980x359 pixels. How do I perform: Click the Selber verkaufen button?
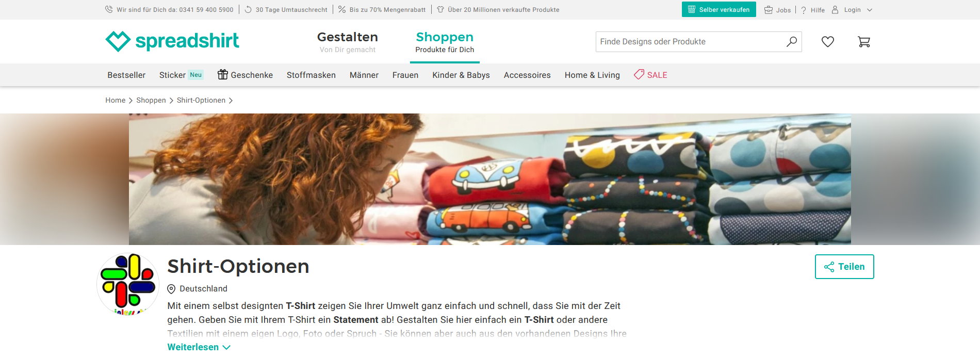[718, 9]
